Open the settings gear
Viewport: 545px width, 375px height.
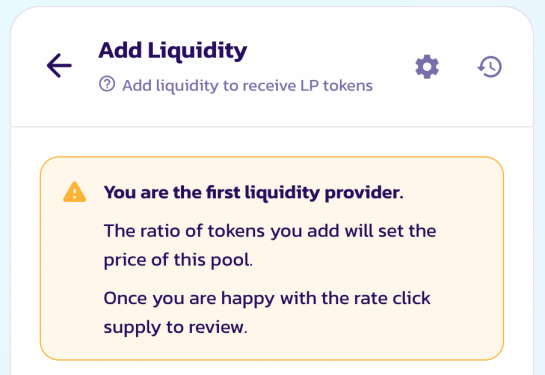pos(427,67)
